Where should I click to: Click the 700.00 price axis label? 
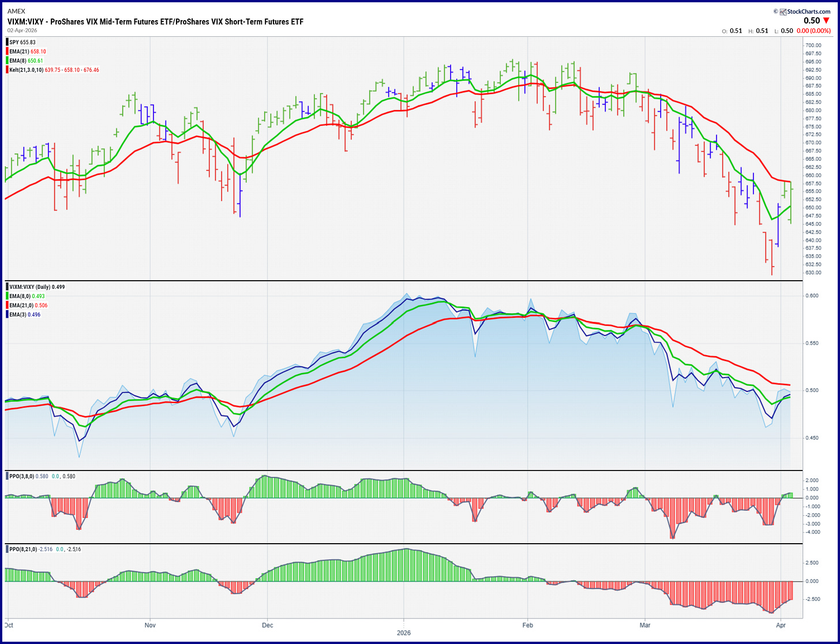point(813,46)
